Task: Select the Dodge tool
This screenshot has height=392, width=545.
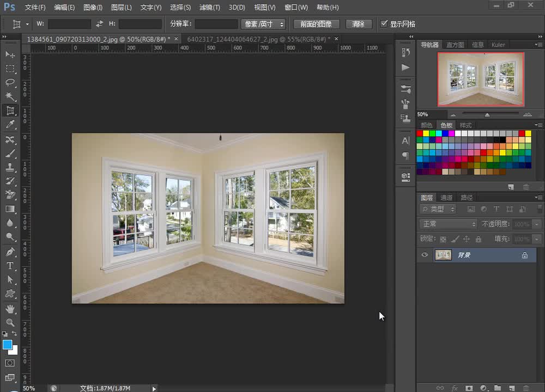Action: point(10,237)
